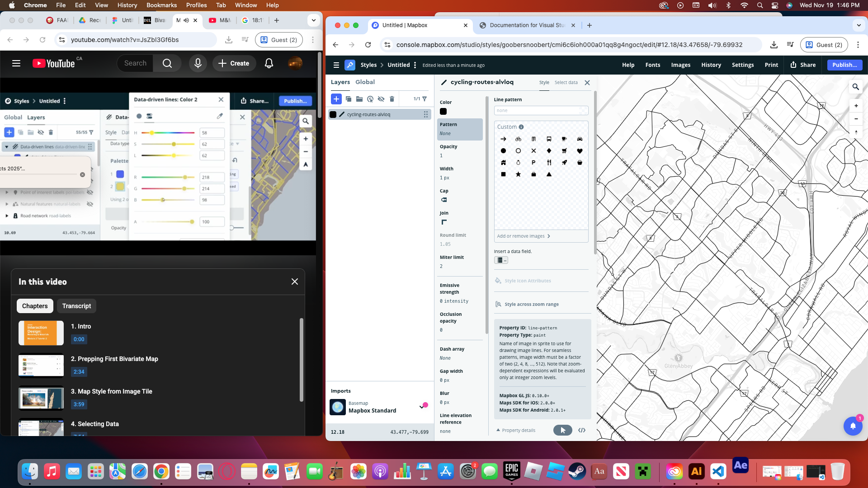
Task: Open the Publish dropdown button
Action: [844, 65]
